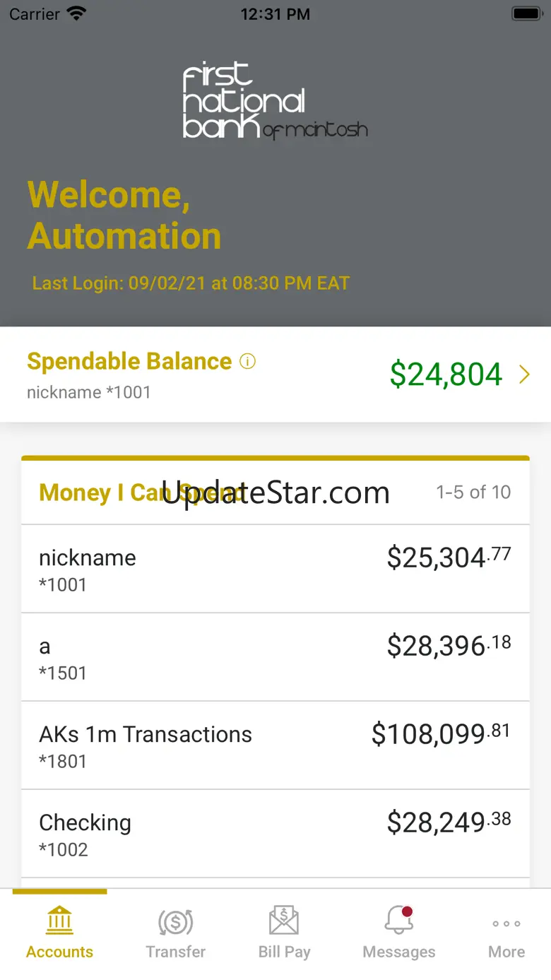The width and height of the screenshot is (551, 980).
Task: Open the AKs 1m Transactions account
Action: [275, 745]
